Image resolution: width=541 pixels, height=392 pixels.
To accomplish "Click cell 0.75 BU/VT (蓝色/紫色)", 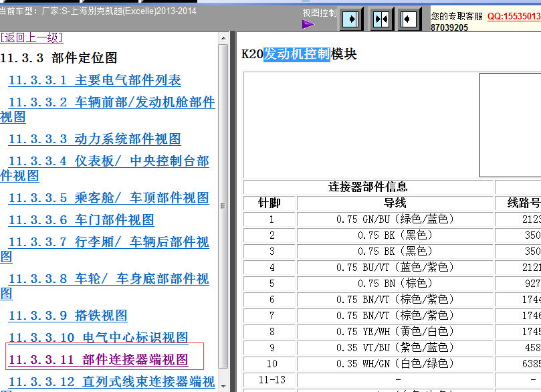I will click(x=395, y=268).
